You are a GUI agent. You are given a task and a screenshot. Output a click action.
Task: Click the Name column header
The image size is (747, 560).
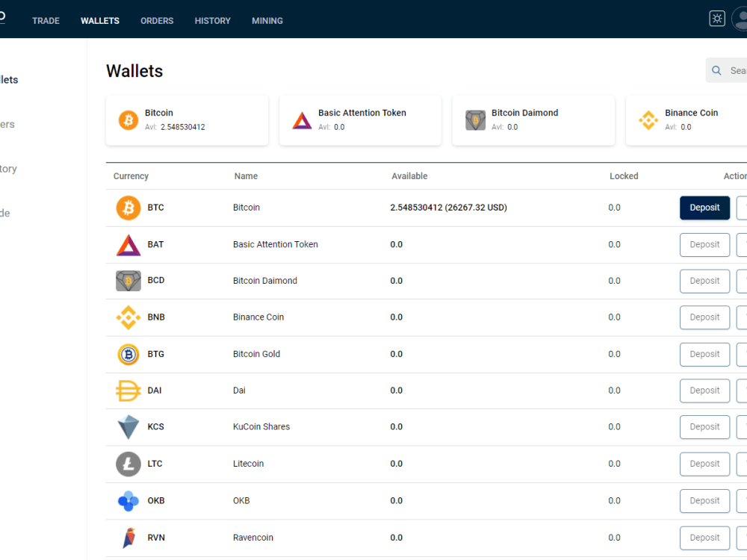pos(246,176)
